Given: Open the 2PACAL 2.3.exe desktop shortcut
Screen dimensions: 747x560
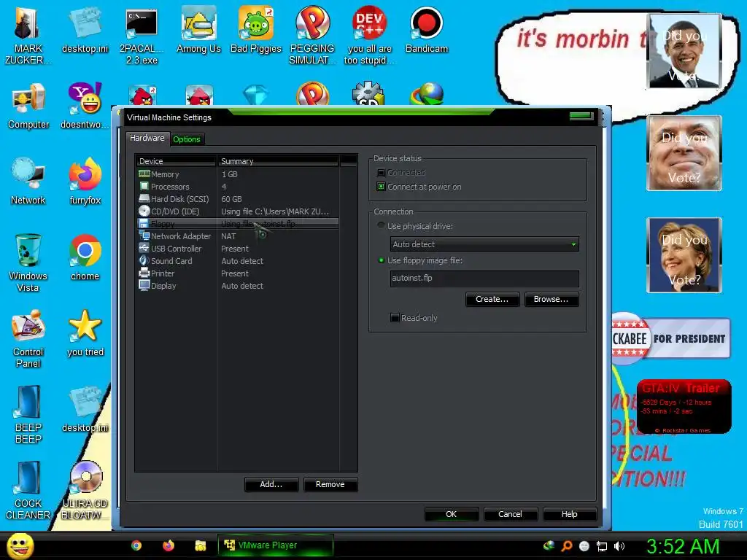Looking at the screenshot, I should click(x=142, y=36).
